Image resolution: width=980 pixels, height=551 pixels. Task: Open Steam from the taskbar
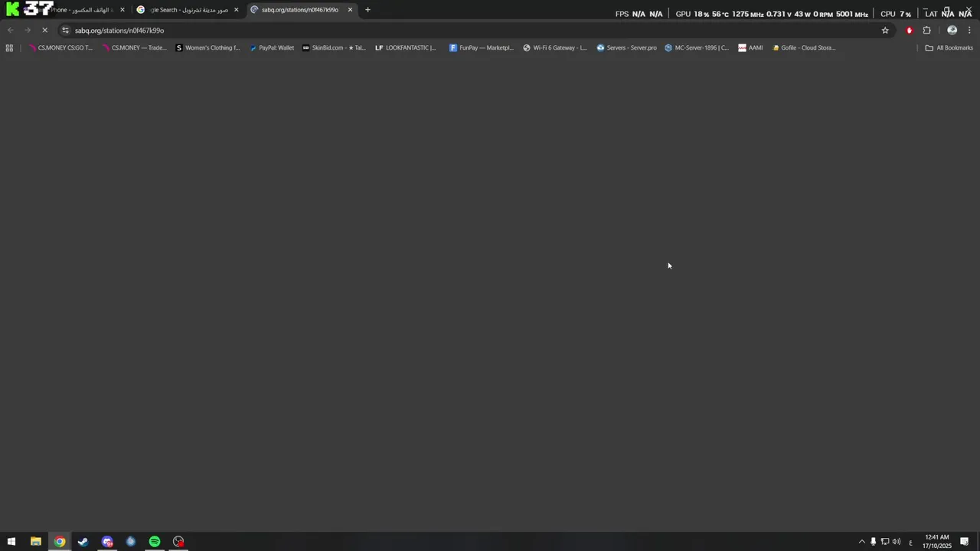[83, 542]
